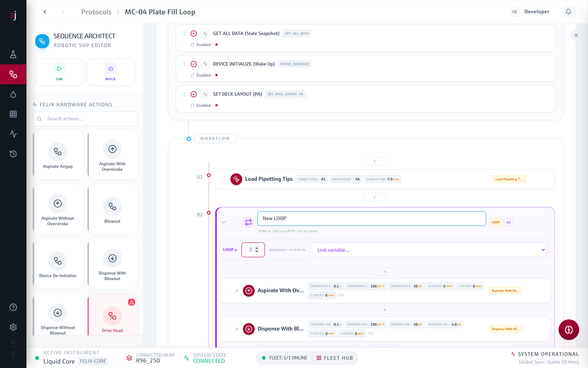Grab drag handle of Load Pipetting Tips
The height and width of the screenshot is (368, 588).
[223, 179]
